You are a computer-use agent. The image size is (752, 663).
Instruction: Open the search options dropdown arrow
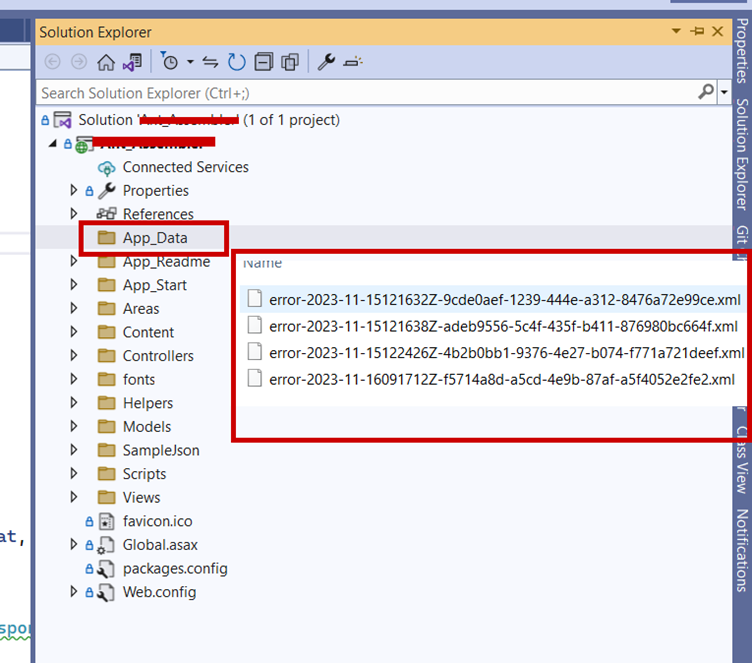pyautogui.click(x=724, y=93)
